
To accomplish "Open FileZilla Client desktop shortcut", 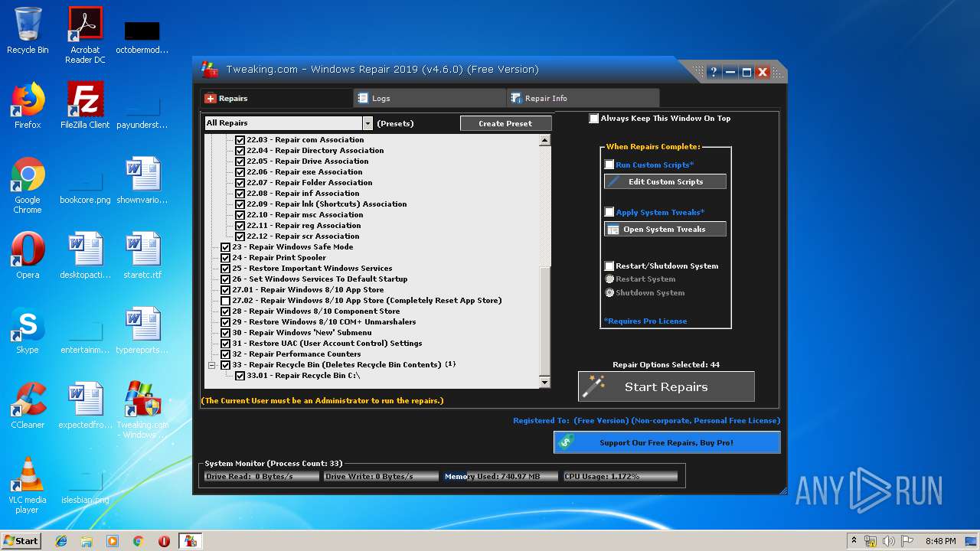I will tap(85, 106).
